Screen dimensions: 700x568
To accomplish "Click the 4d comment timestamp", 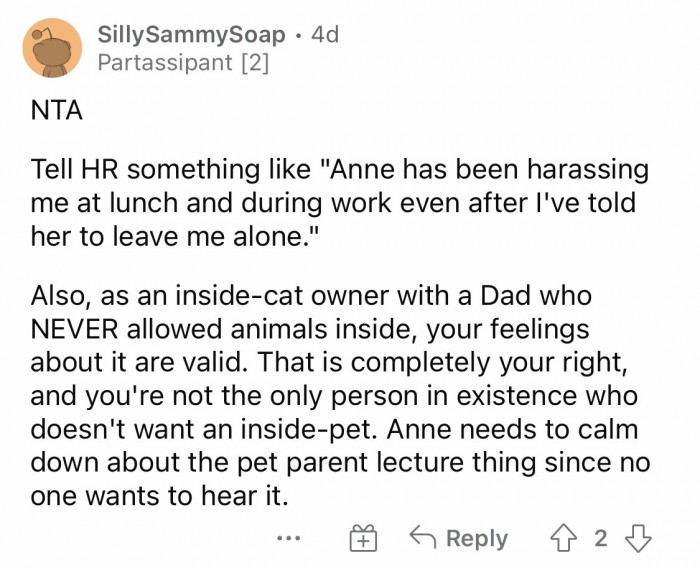I will (x=326, y=34).
